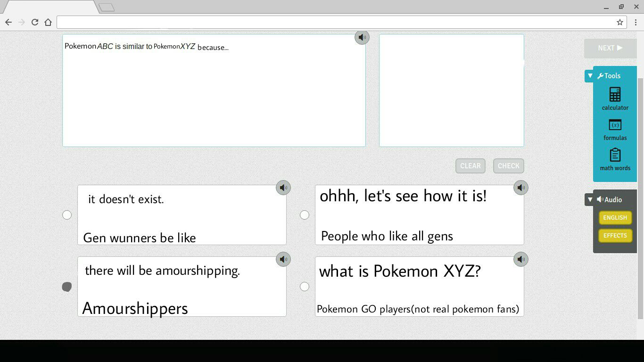
Task: Bookmark this page with the star
Action: point(620,22)
